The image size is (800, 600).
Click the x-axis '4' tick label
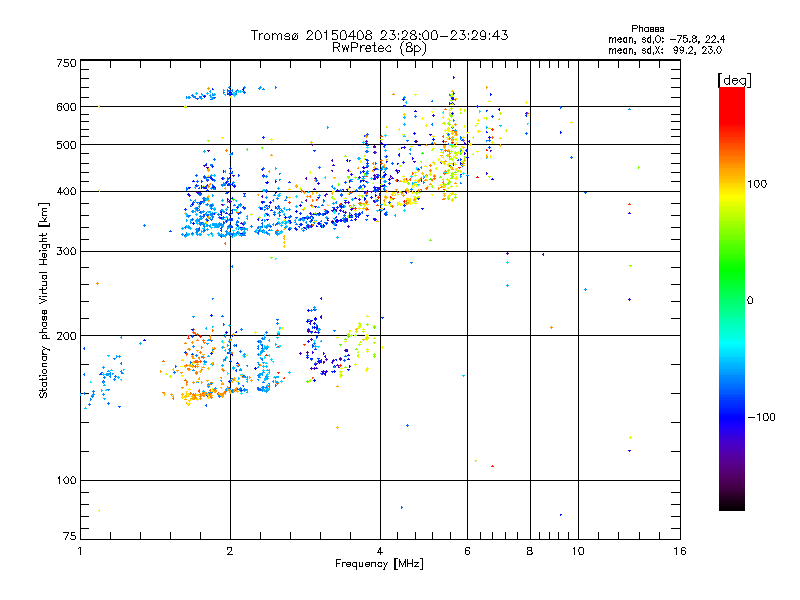pos(380,551)
